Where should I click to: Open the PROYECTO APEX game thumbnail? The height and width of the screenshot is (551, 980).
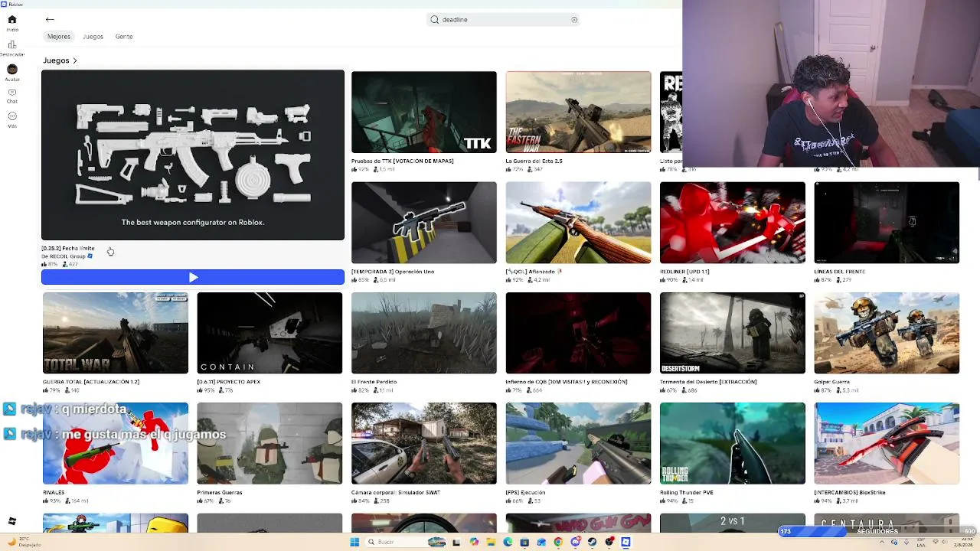[x=269, y=333]
